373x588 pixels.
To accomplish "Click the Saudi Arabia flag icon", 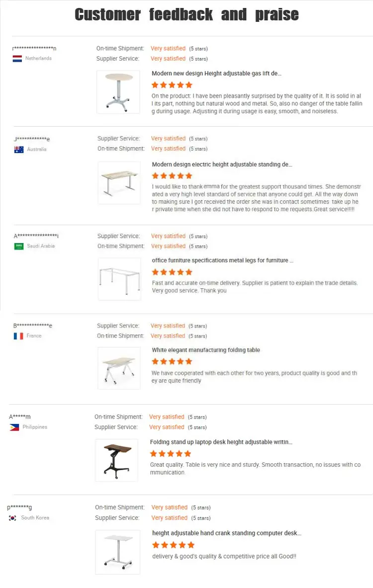I will pos(19,247).
